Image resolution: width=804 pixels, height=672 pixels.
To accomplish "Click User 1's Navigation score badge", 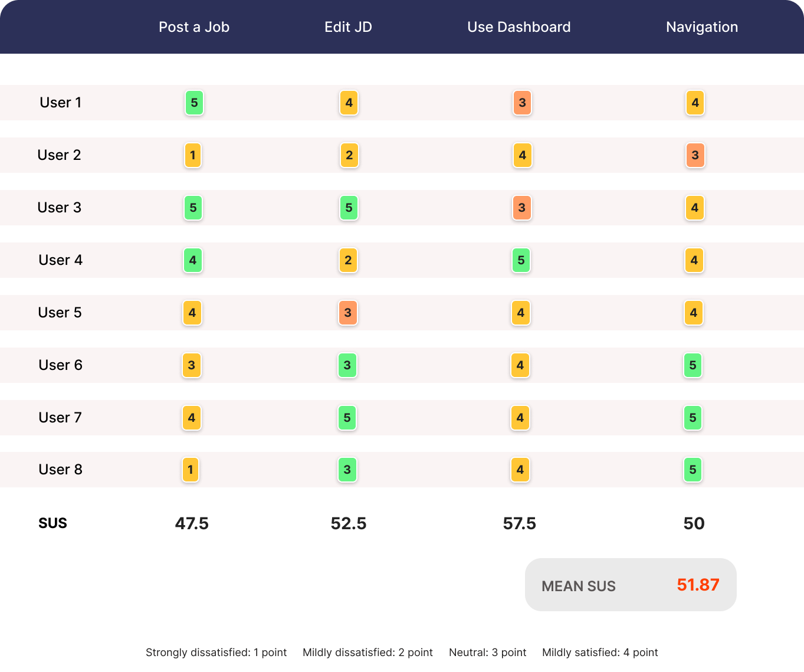I will point(695,103).
